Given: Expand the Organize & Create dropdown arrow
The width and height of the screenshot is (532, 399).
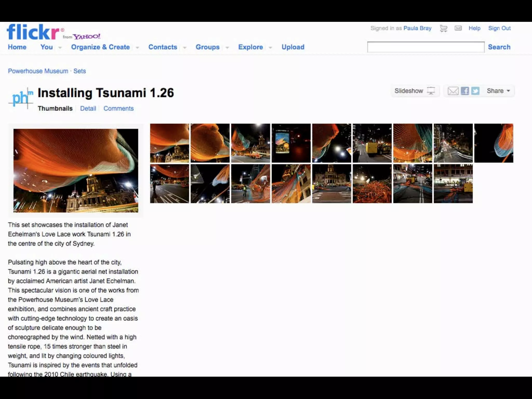Looking at the screenshot, I should click(137, 48).
